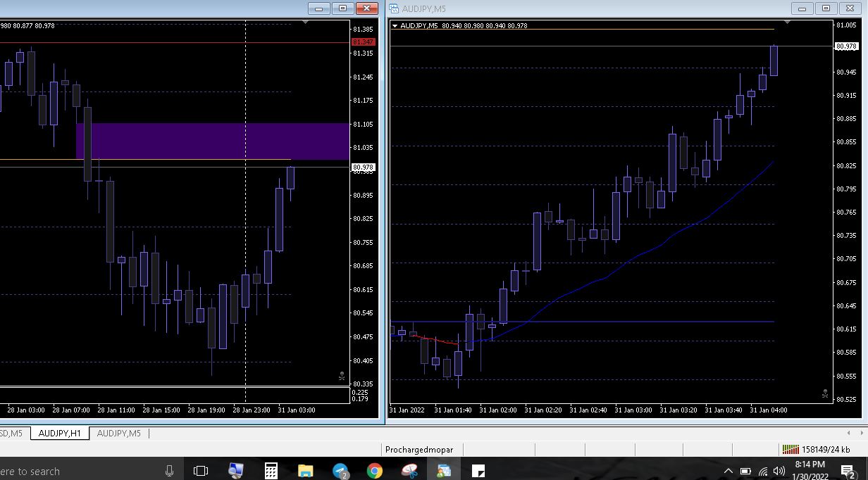The image size is (868, 480).
Task: Click the 80.525 price scale label on M5 chart
Action: [845, 400]
